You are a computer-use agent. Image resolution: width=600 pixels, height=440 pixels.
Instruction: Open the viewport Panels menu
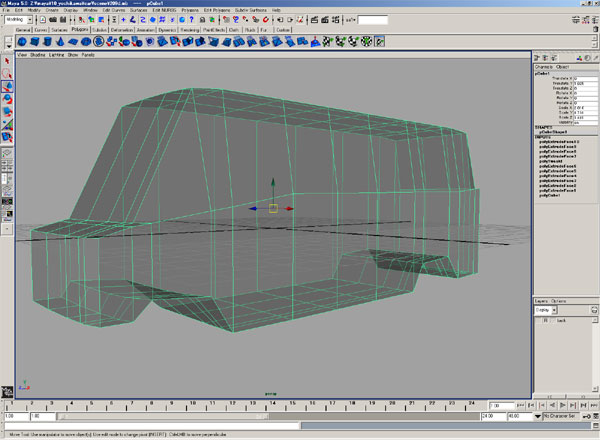click(88, 55)
